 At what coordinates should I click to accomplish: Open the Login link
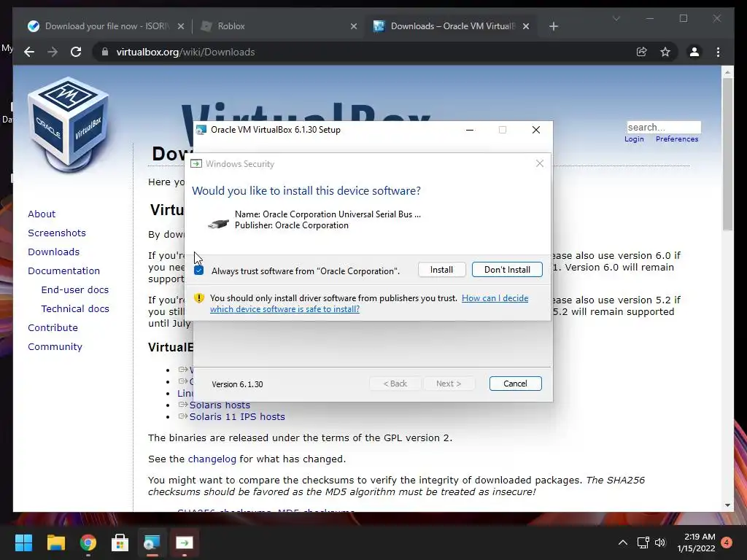tap(634, 139)
